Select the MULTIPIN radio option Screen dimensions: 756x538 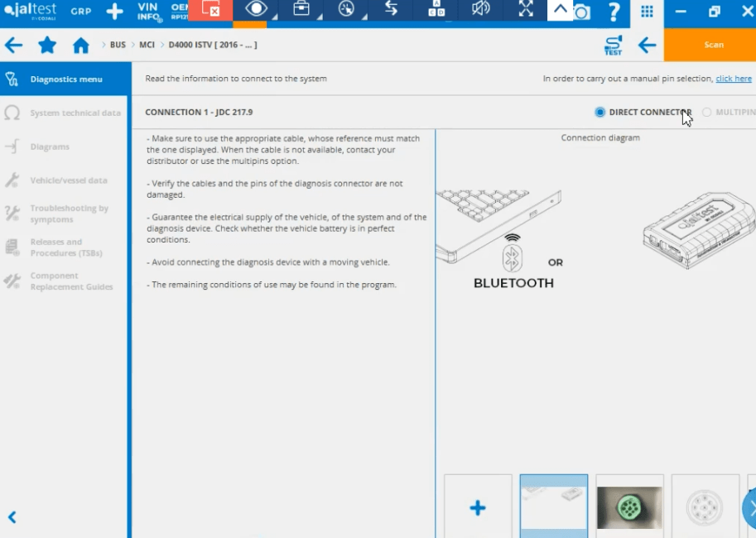click(x=707, y=113)
